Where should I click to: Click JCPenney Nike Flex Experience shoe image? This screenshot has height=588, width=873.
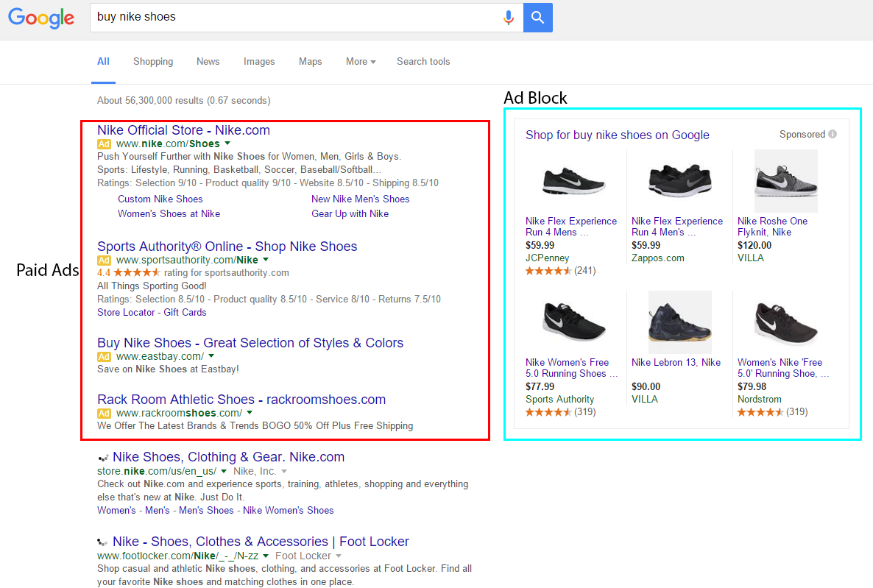click(573, 181)
